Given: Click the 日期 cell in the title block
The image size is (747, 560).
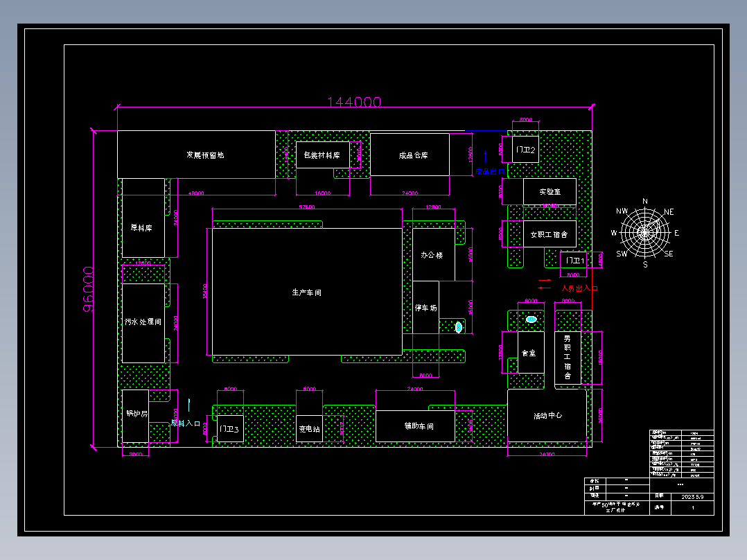Looking at the screenshot, I should click(660, 496).
